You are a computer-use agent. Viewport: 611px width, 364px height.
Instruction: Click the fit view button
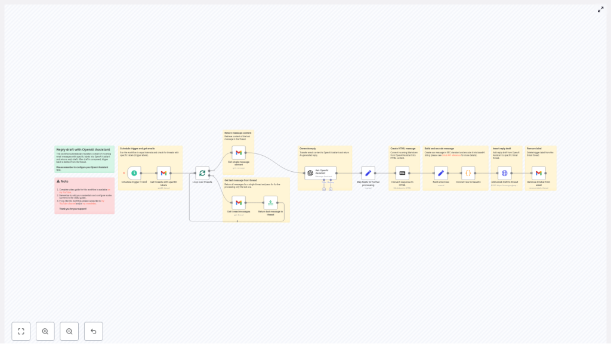21,331
